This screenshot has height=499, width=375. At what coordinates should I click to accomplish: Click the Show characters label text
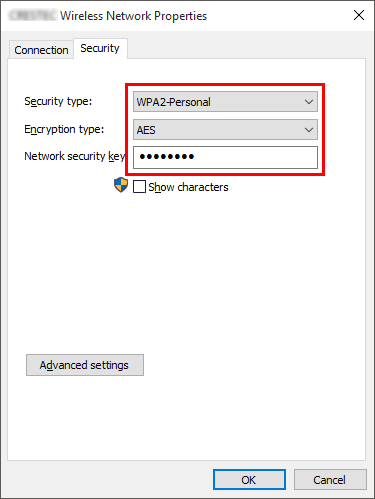point(188,187)
